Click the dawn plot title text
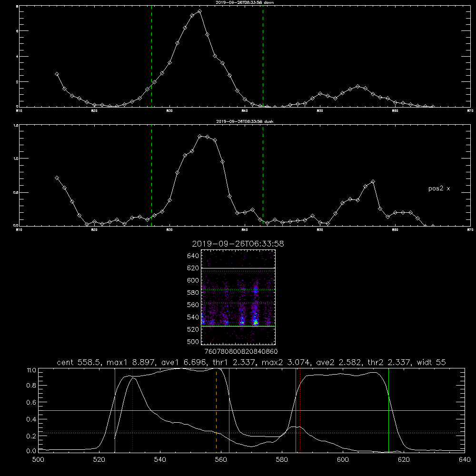The image size is (476, 476). pyautogui.click(x=245, y=2)
